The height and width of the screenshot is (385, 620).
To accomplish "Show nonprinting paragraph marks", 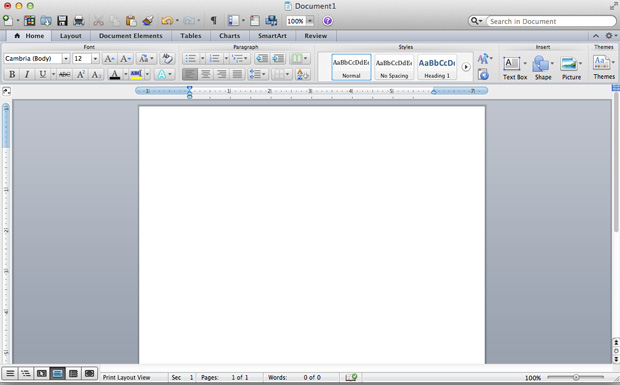I will coord(214,21).
